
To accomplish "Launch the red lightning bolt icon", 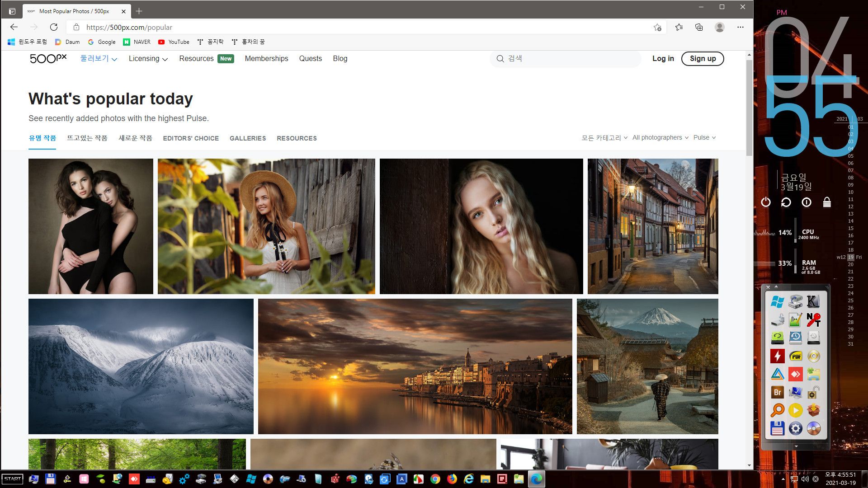I will click(x=777, y=356).
